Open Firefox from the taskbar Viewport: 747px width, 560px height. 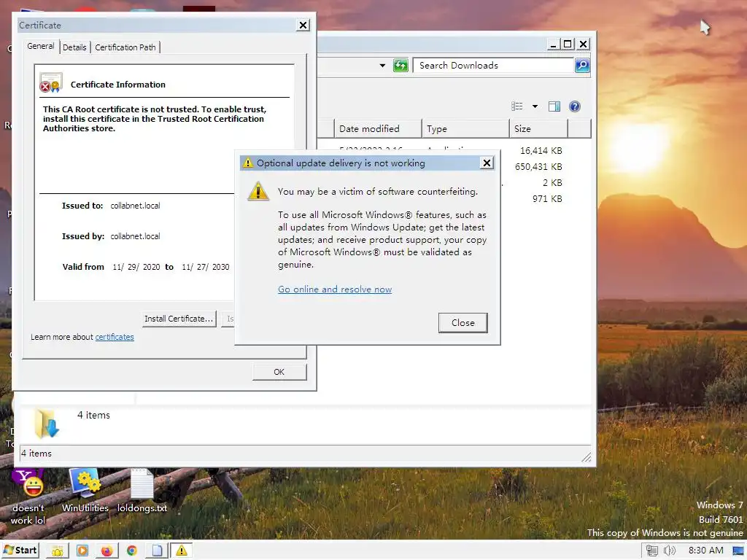pyautogui.click(x=107, y=551)
